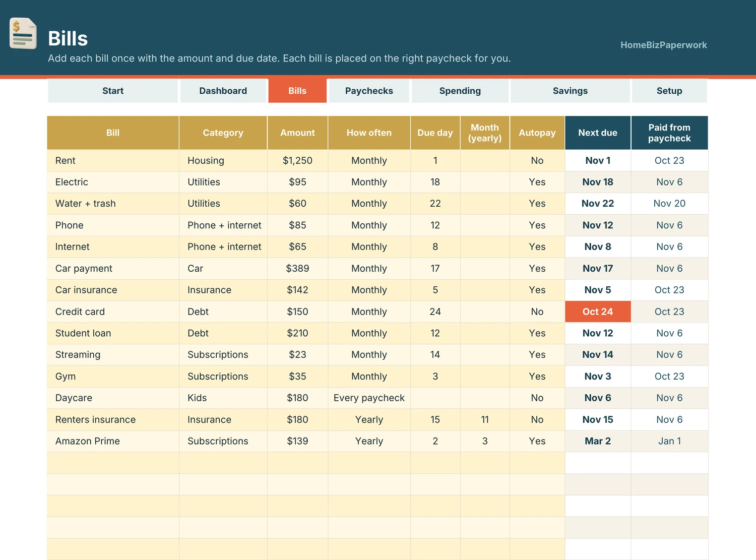Select the Every paycheck frequency cell
The image size is (756, 560).
369,398
